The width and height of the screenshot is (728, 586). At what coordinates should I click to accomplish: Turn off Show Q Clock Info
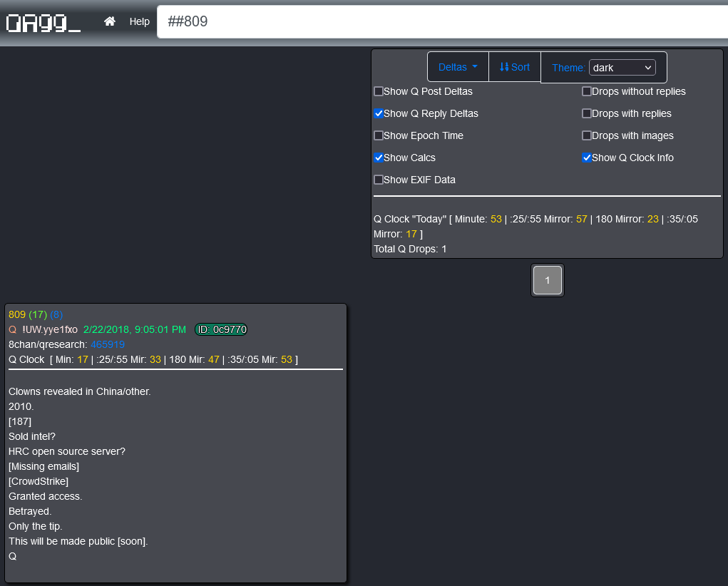[587, 158]
